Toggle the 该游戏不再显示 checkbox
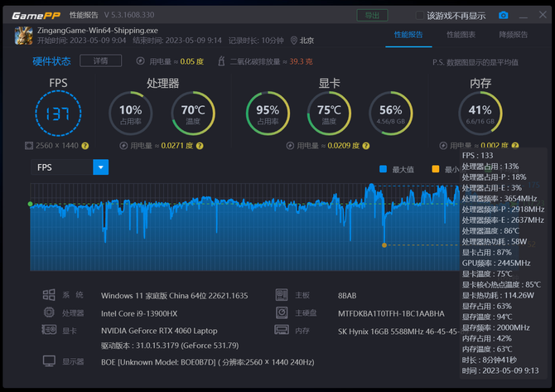 (419, 15)
